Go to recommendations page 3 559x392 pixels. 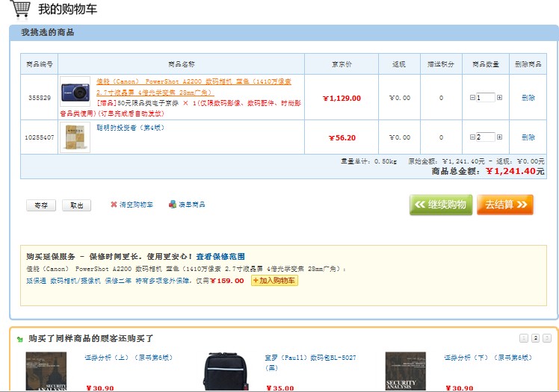(x=547, y=338)
